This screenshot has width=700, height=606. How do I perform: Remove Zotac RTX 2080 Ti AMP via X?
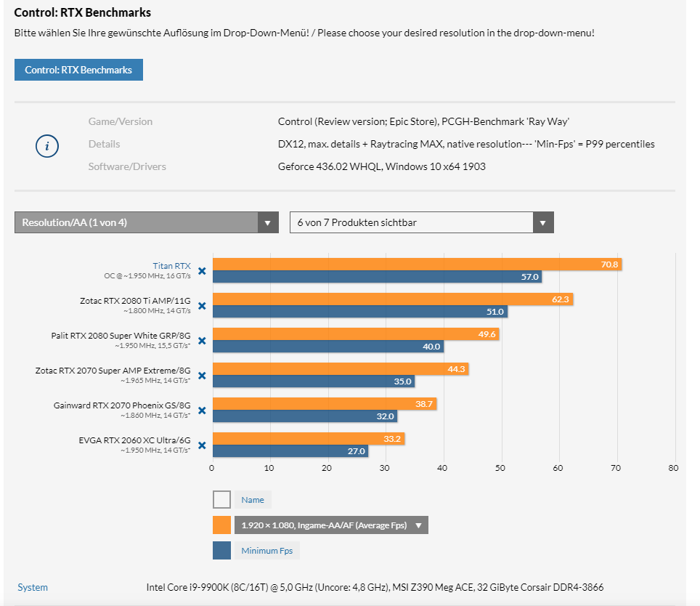(202, 306)
